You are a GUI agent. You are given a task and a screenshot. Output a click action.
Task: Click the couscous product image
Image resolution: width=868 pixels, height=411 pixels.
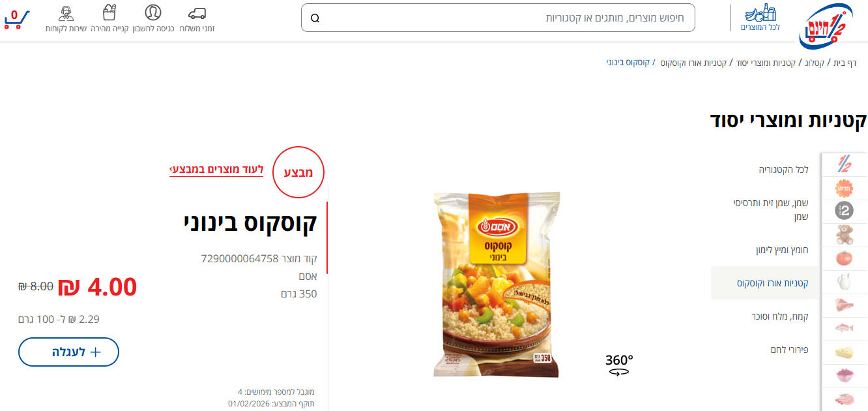[x=497, y=284]
